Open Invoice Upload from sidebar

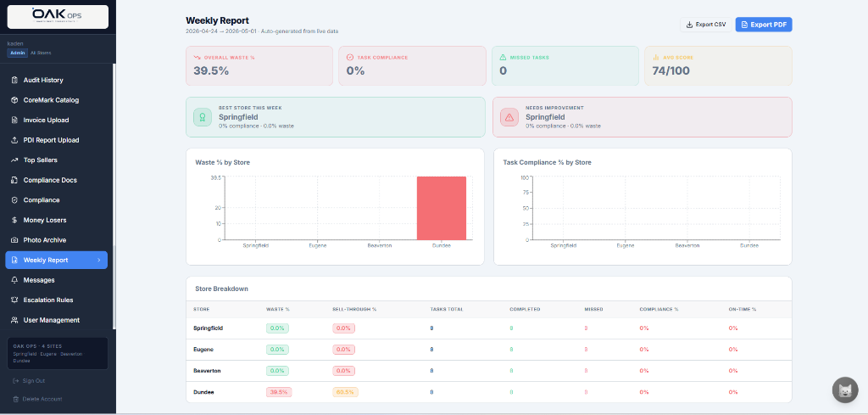coord(57,121)
